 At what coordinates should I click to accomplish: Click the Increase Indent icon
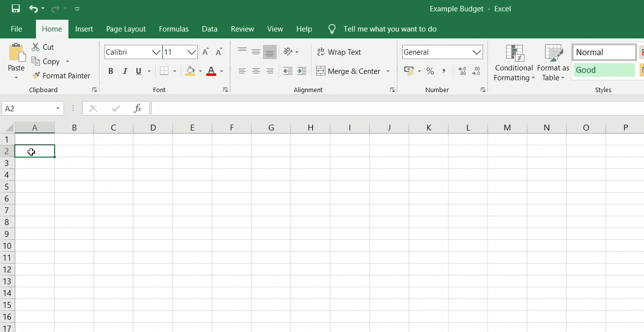pyautogui.click(x=302, y=71)
